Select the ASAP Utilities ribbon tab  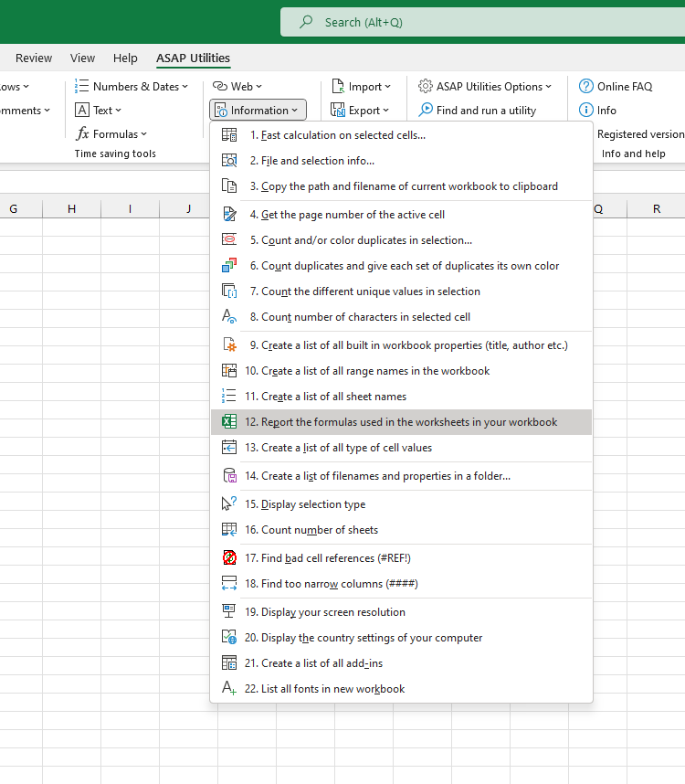193,58
